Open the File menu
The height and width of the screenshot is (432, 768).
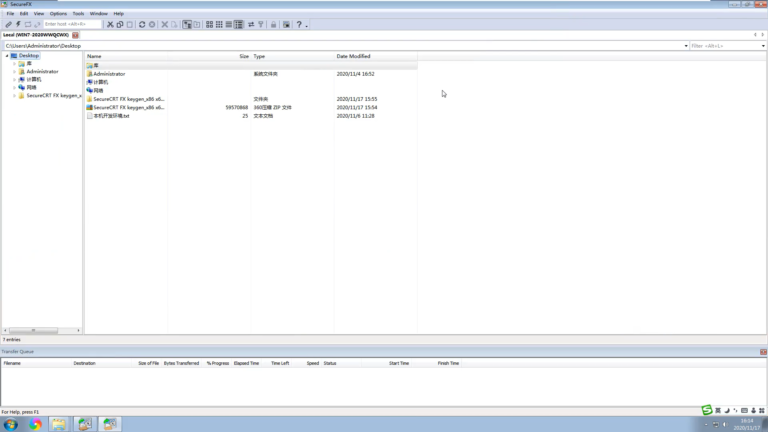10,14
